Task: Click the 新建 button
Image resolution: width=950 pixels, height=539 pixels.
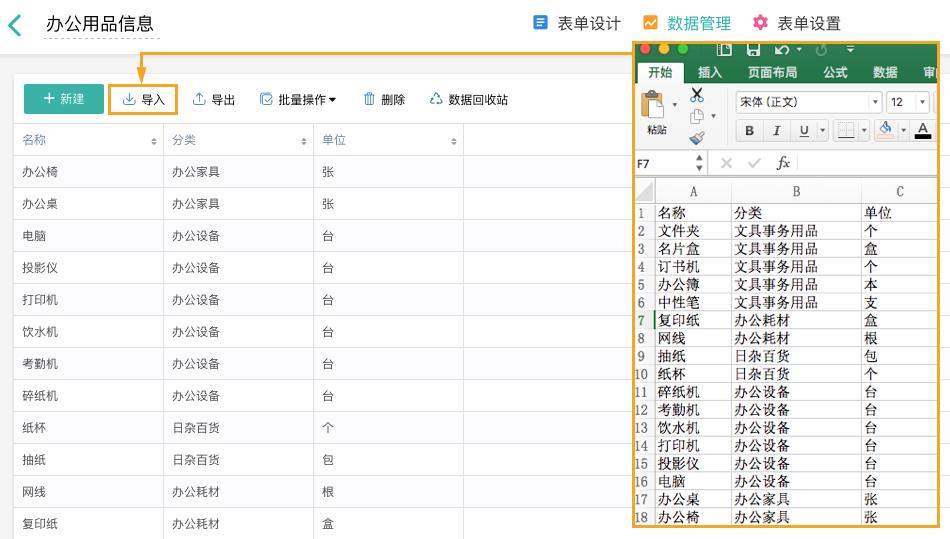Action: coord(62,99)
